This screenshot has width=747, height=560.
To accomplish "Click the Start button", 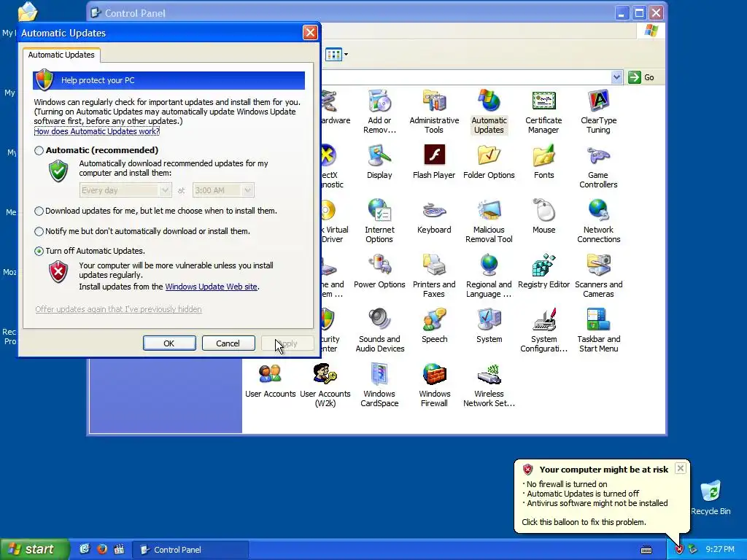I will pos(34,549).
